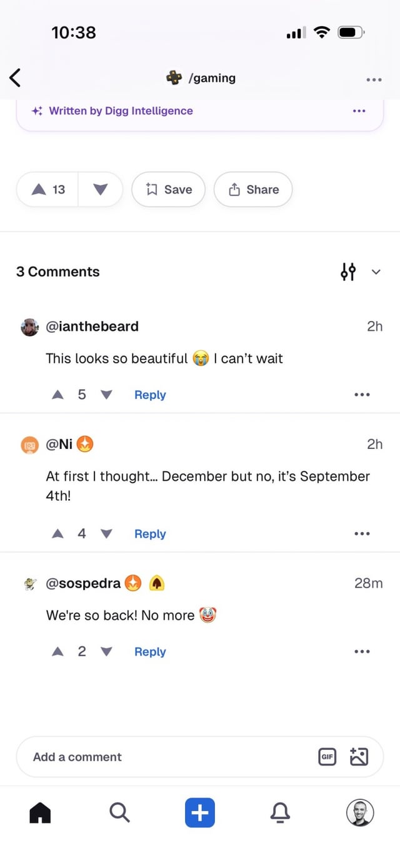The width and height of the screenshot is (400, 868).
Task: Open the GIF picker in the comment box
Action: point(327,757)
